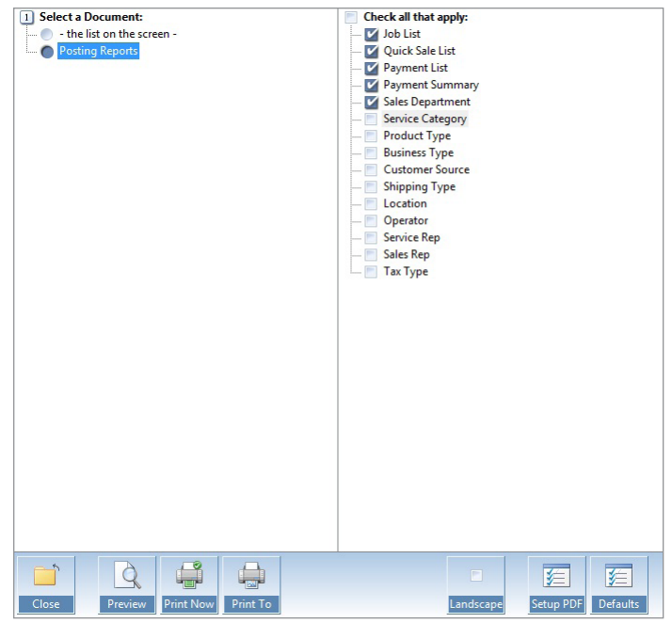Click the Setup PDF button label
This screenshot has height=623, width=672.
[x=557, y=604]
